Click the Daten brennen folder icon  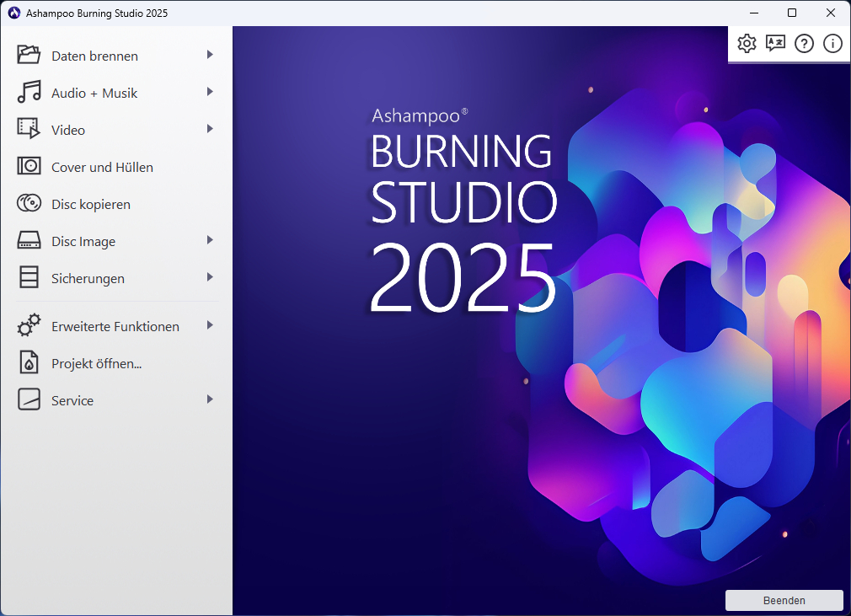[29, 55]
